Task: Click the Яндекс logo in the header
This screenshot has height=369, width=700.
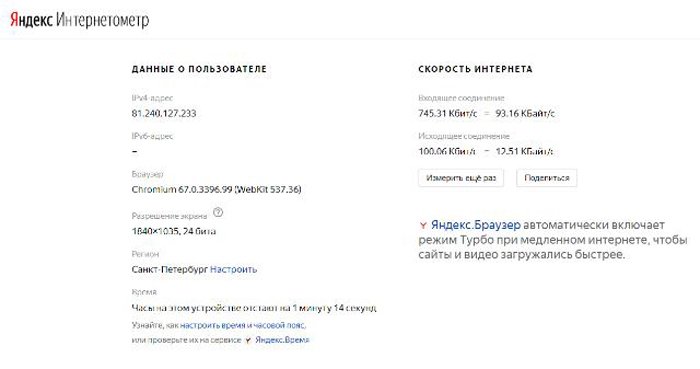Action: (x=32, y=20)
